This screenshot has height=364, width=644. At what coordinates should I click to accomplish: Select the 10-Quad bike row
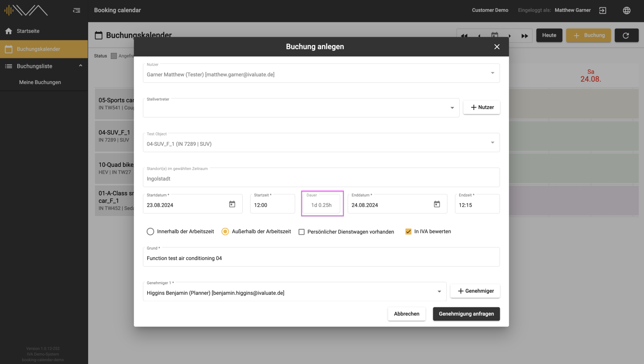point(115,168)
